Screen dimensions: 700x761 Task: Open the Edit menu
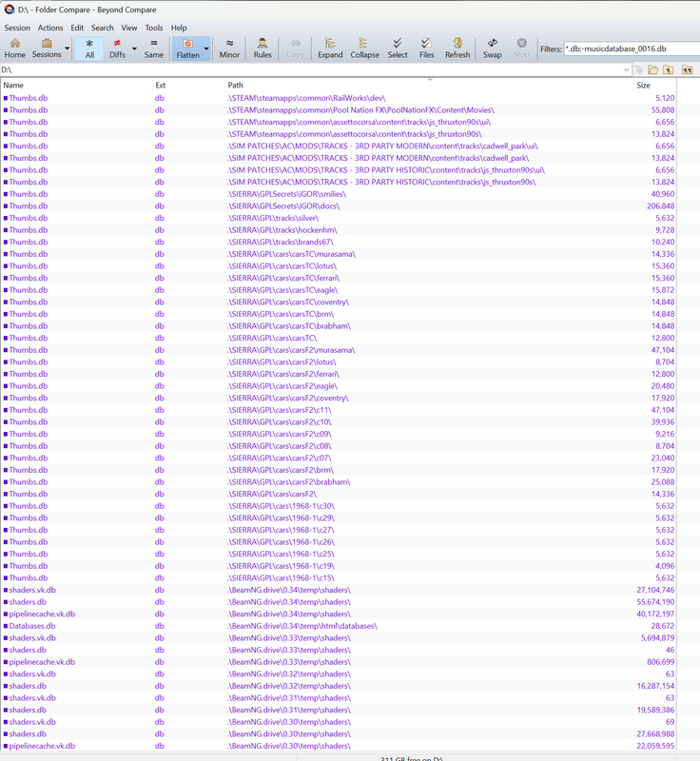tap(77, 28)
